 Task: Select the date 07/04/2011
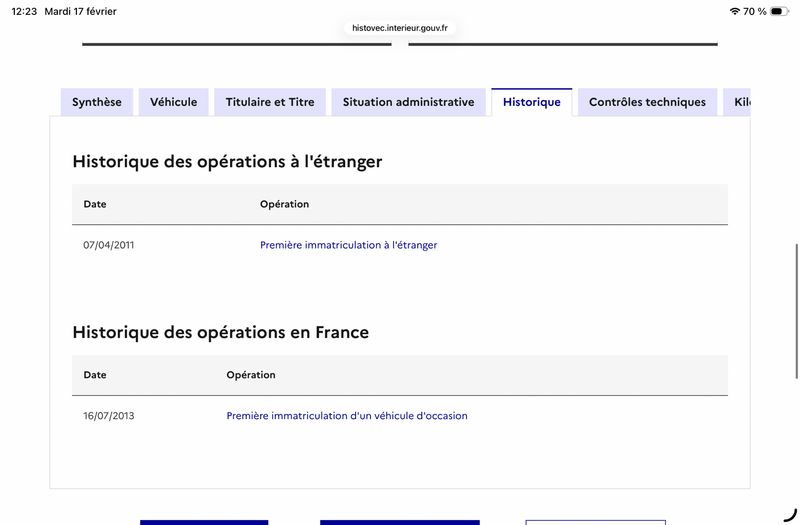pos(109,245)
